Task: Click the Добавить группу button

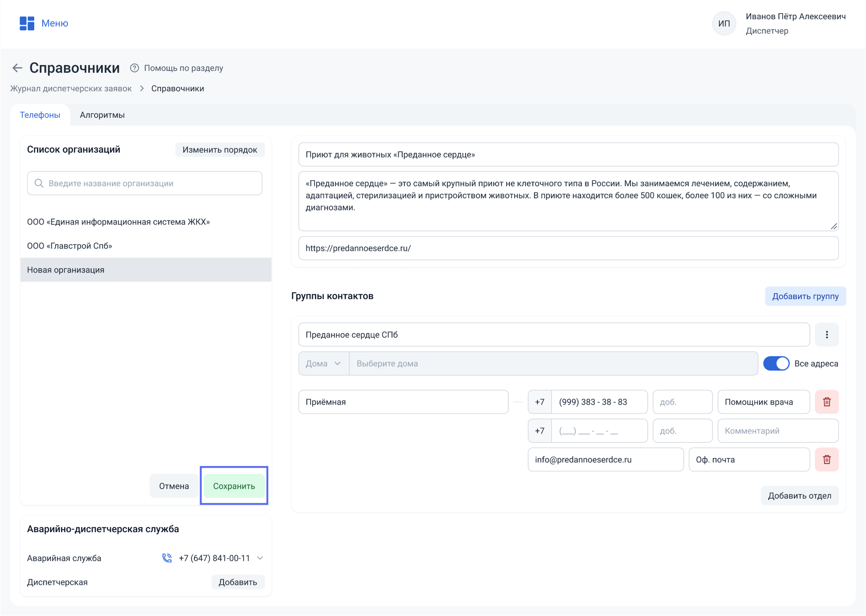Action: click(805, 296)
